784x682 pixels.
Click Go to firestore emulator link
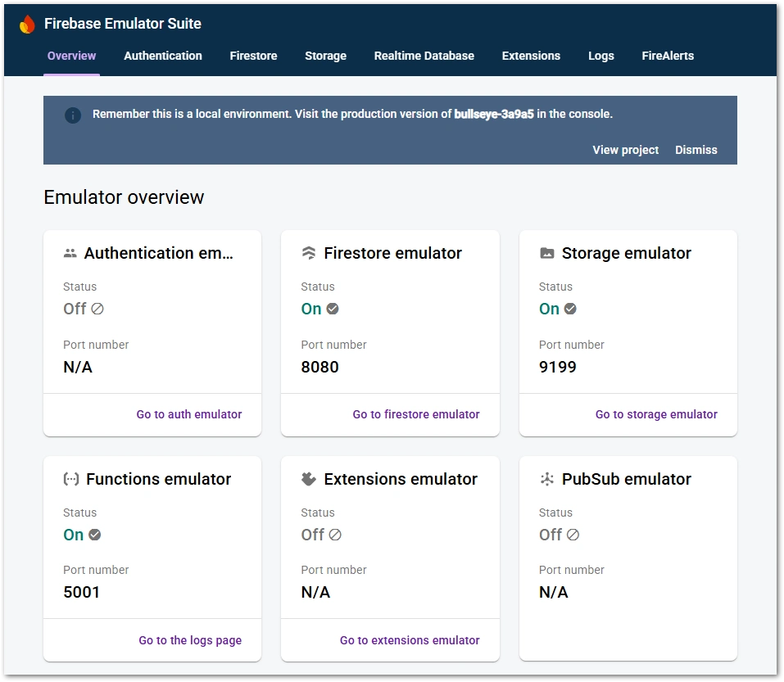416,415
